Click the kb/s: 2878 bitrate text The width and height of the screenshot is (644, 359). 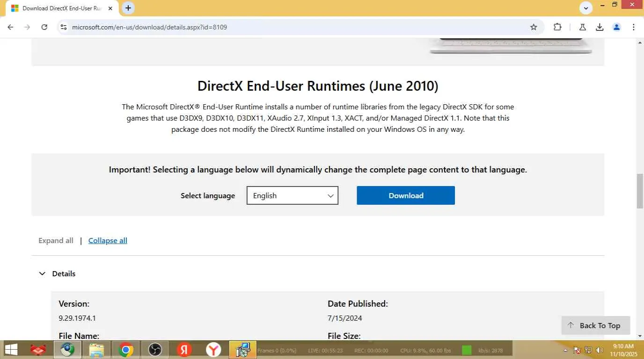tap(490, 351)
